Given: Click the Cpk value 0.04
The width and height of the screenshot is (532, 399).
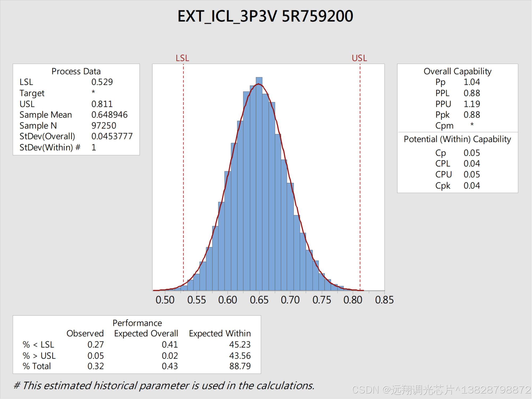Looking at the screenshot, I should [x=472, y=185].
